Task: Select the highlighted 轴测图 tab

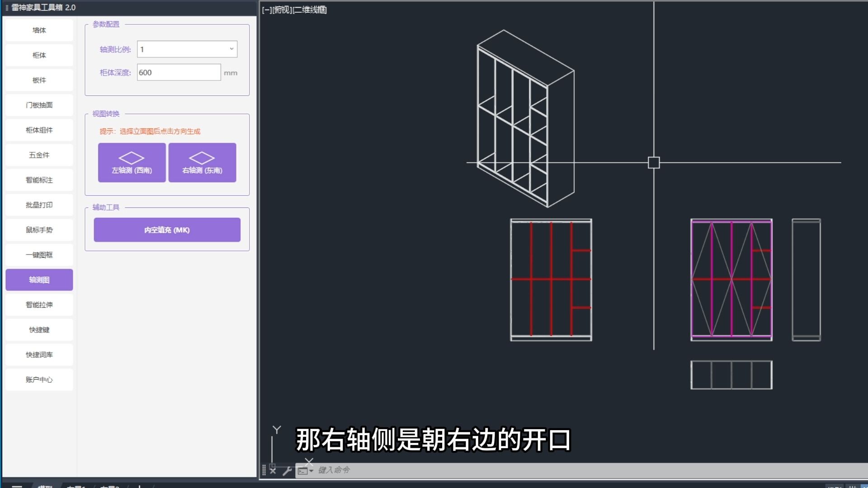Action: point(39,280)
